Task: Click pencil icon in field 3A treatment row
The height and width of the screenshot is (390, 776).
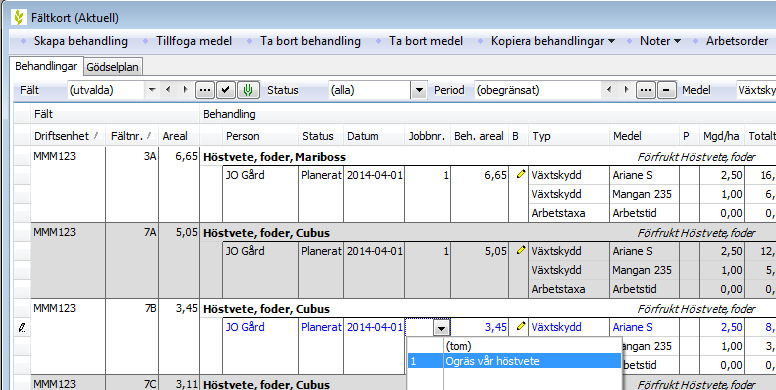Action: [x=520, y=174]
